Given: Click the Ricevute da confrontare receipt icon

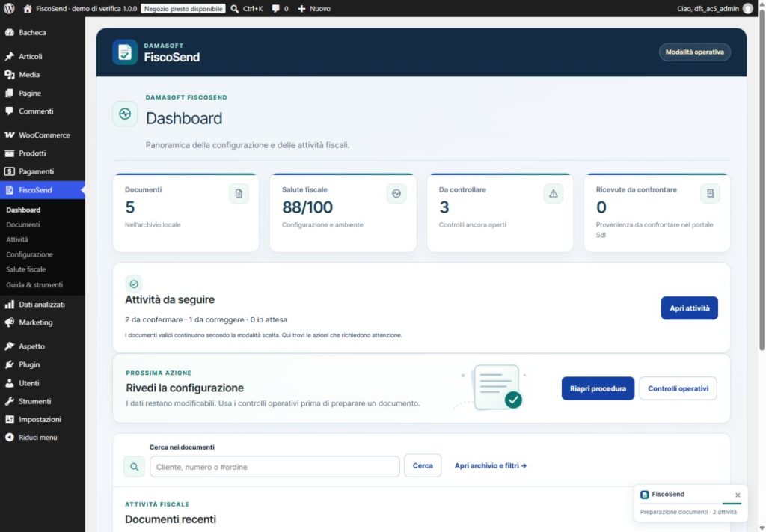Looking at the screenshot, I should point(711,194).
